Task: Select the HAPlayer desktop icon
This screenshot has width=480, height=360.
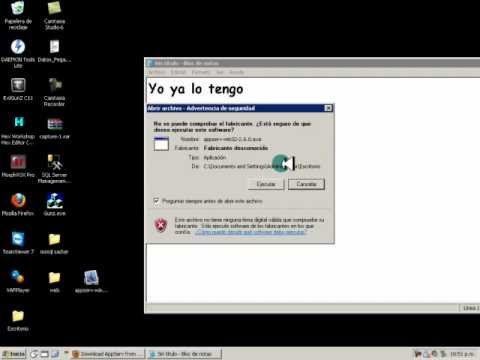Action: coord(18,281)
